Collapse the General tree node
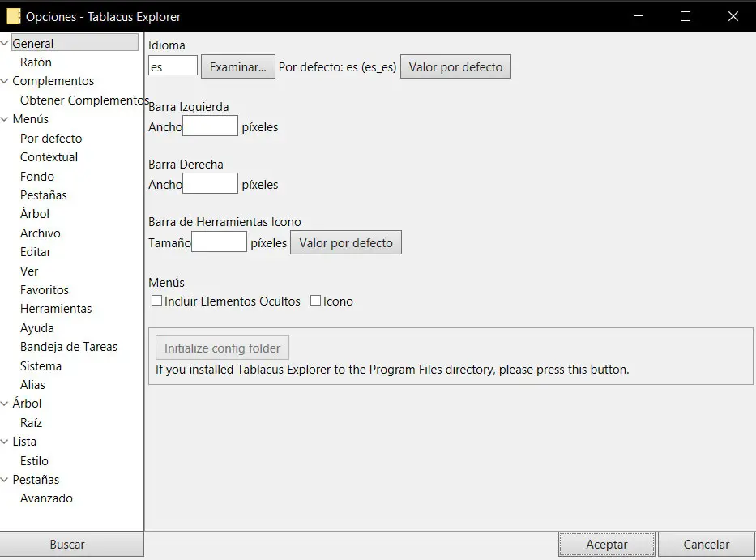Screen dimensions: 756x560 (x=4, y=44)
